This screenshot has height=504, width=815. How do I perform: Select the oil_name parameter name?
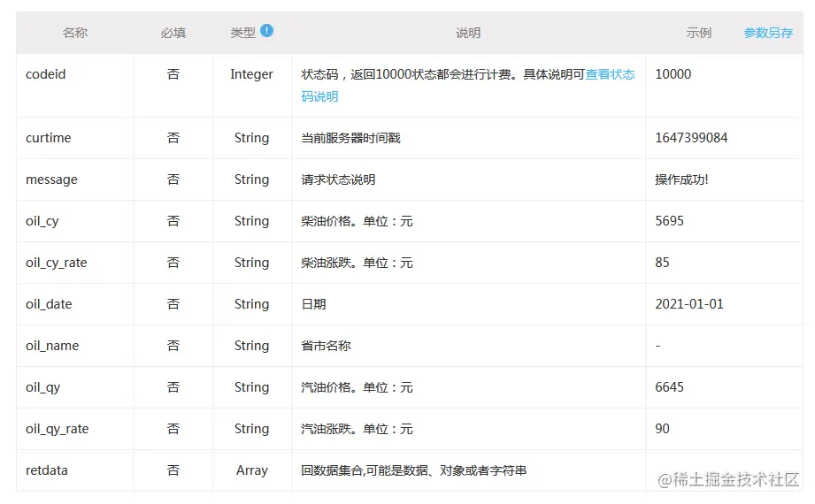pyautogui.click(x=52, y=346)
